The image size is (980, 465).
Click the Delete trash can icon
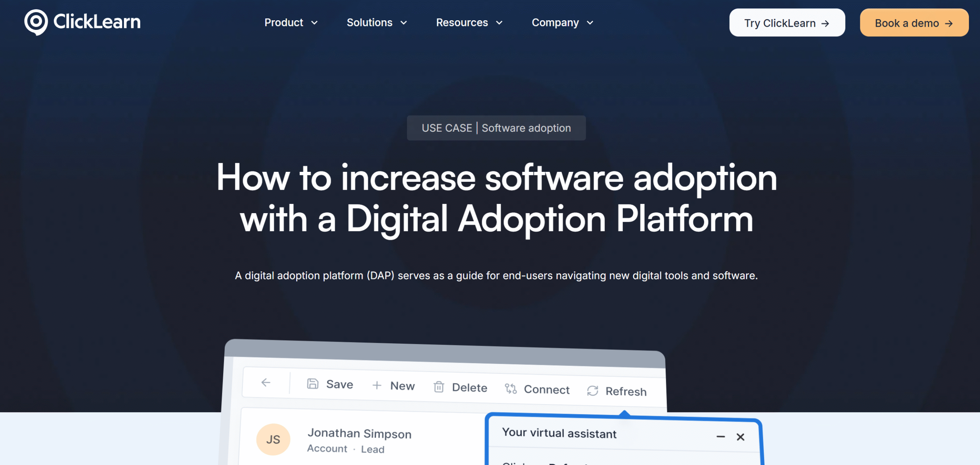click(439, 387)
